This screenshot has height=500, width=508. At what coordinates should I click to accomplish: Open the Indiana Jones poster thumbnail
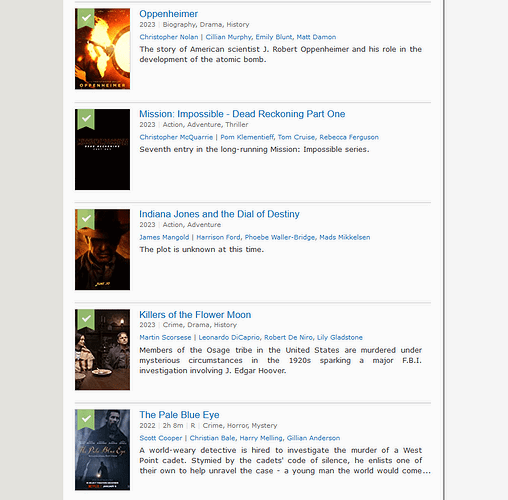point(102,249)
